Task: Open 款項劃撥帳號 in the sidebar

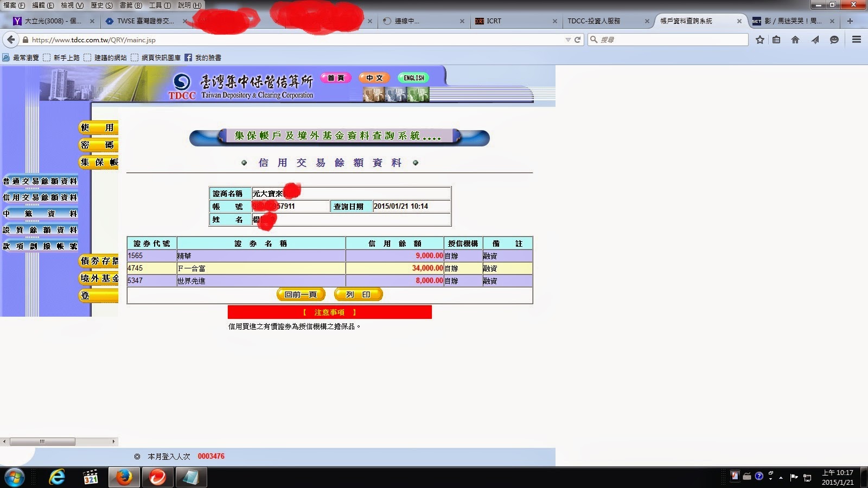Action: click(x=40, y=246)
